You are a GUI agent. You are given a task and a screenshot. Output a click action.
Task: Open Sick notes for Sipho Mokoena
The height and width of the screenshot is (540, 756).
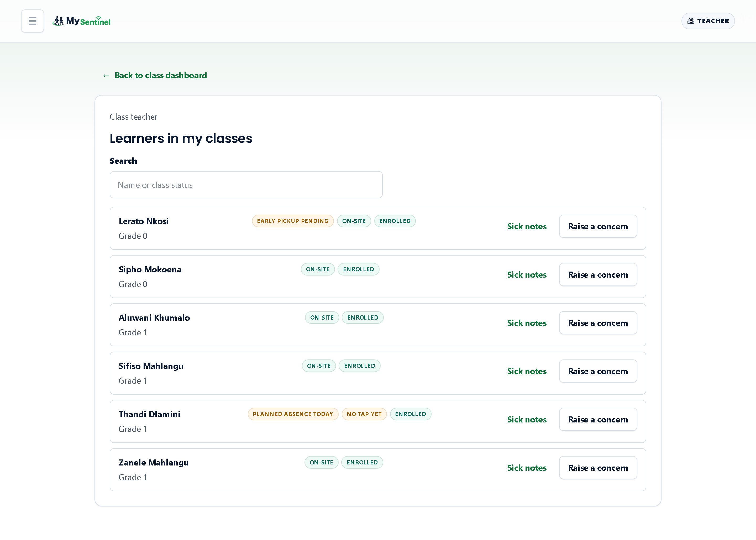pos(527,275)
